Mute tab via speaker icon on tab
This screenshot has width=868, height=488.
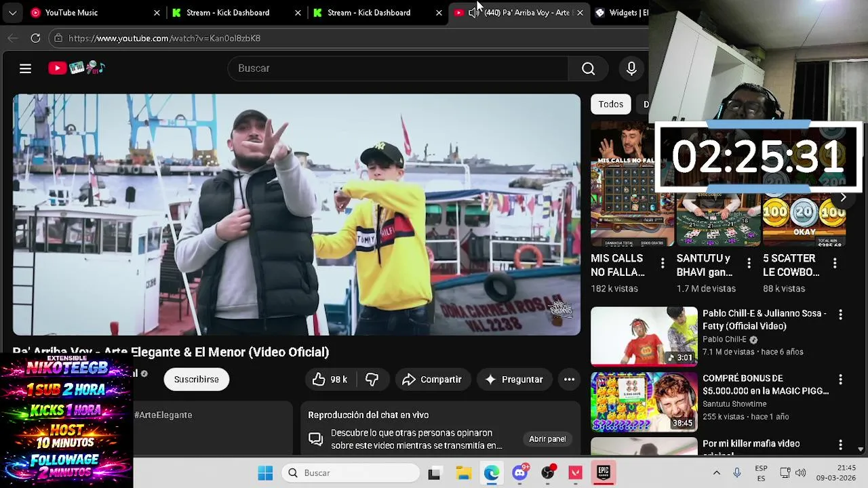coord(473,12)
